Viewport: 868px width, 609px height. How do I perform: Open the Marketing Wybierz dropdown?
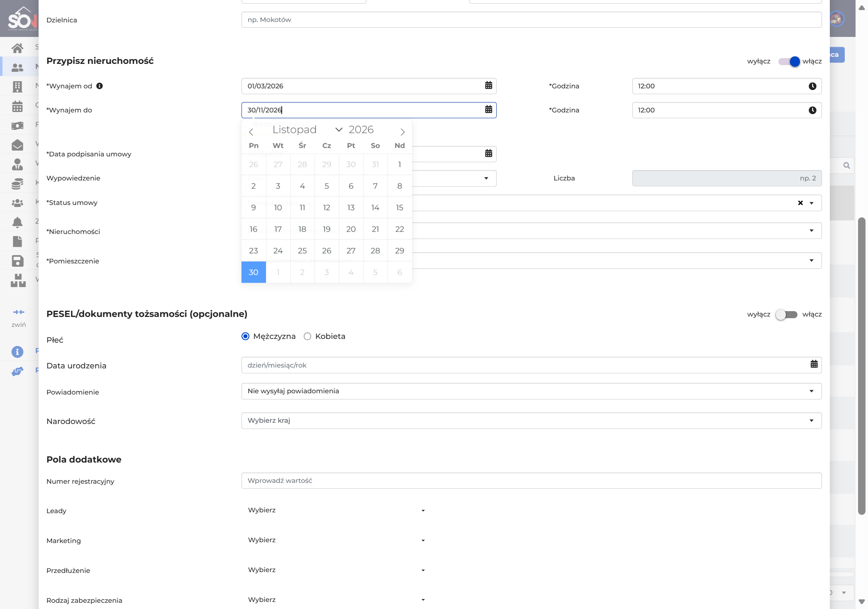[x=336, y=540]
